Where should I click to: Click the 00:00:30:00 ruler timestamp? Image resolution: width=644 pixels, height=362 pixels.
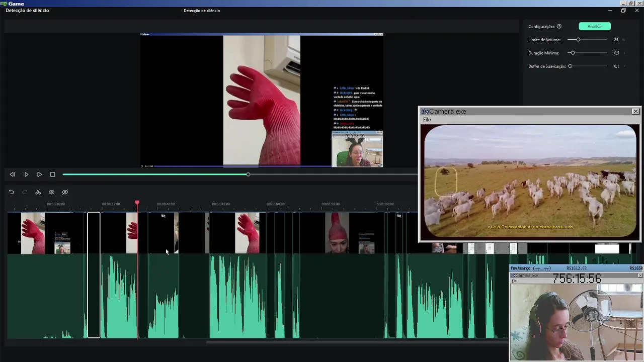pos(56,204)
